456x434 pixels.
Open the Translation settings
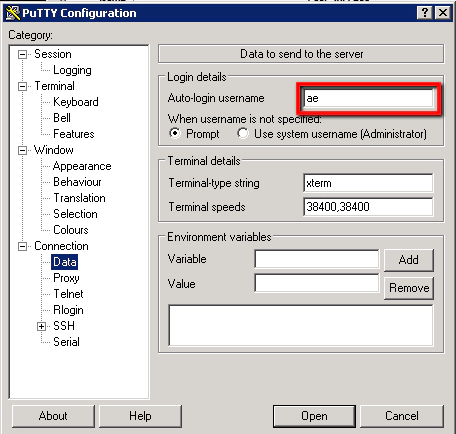click(x=79, y=198)
